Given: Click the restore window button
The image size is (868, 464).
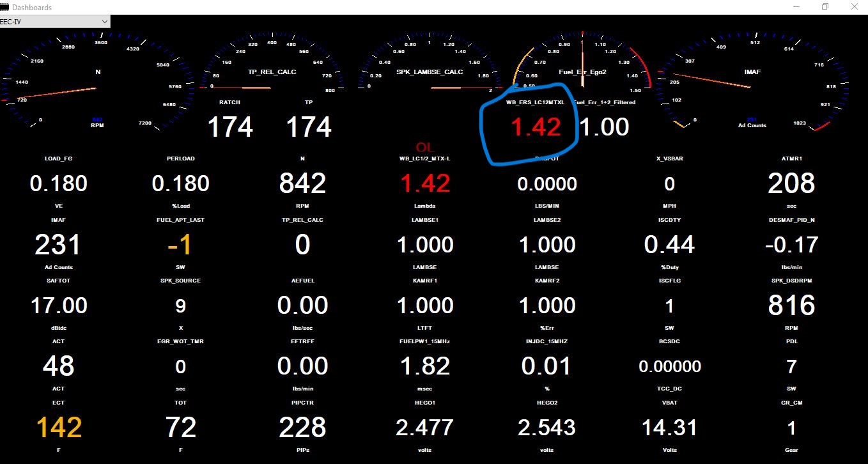Looking at the screenshot, I should pyautogui.click(x=825, y=7).
